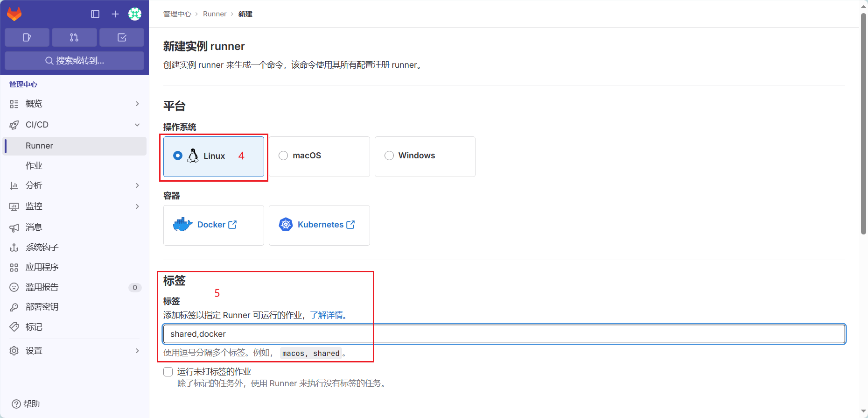868x418 pixels.
Task: Click the page vertical scrollbar
Action: pyautogui.click(x=863, y=124)
